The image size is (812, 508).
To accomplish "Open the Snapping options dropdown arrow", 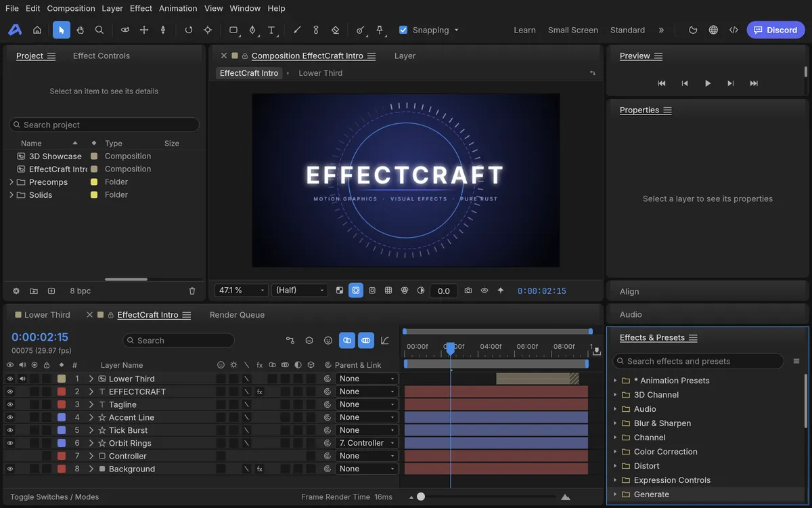I will pos(457,30).
